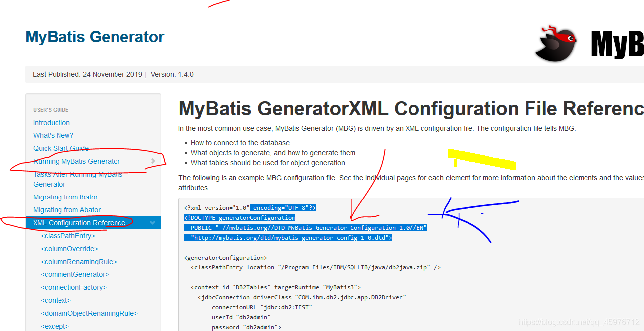Image resolution: width=644 pixels, height=331 pixels.
Task: Open the <columnRenamingRule> reference
Action: [79, 262]
